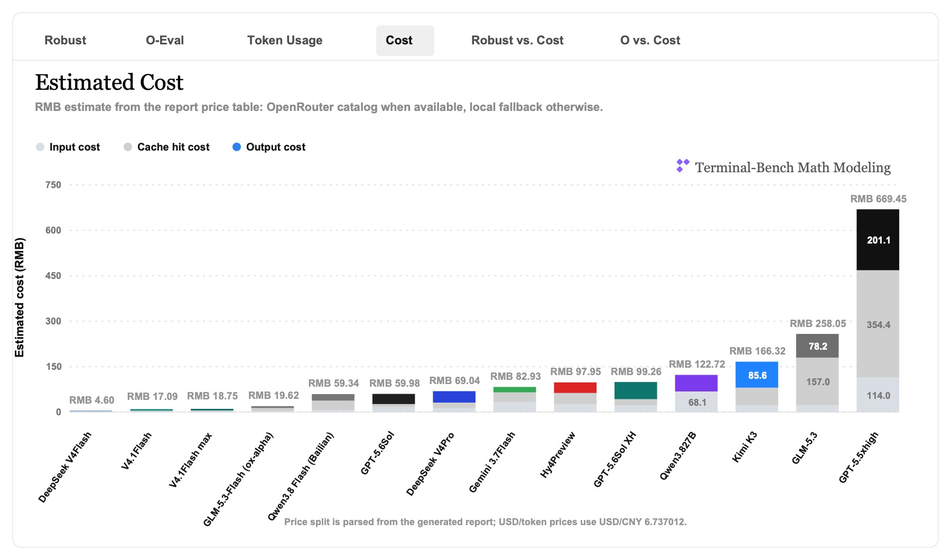Click the RMB 97.95 total label
This screenshot has width=951, height=560.
[576, 372]
